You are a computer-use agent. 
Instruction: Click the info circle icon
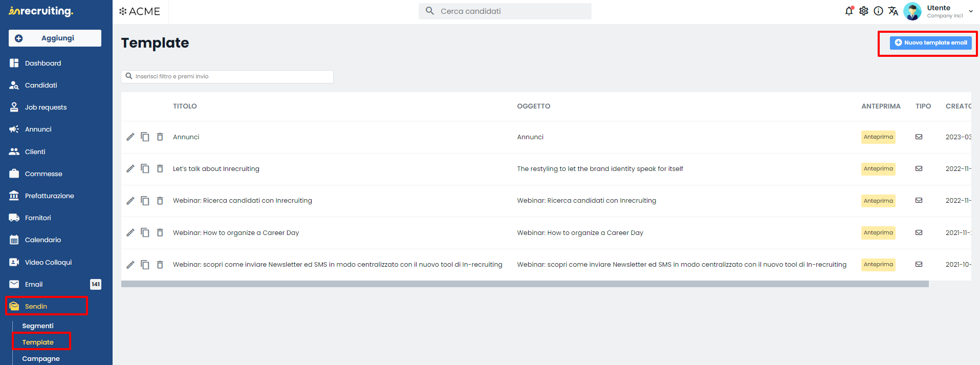(878, 11)
